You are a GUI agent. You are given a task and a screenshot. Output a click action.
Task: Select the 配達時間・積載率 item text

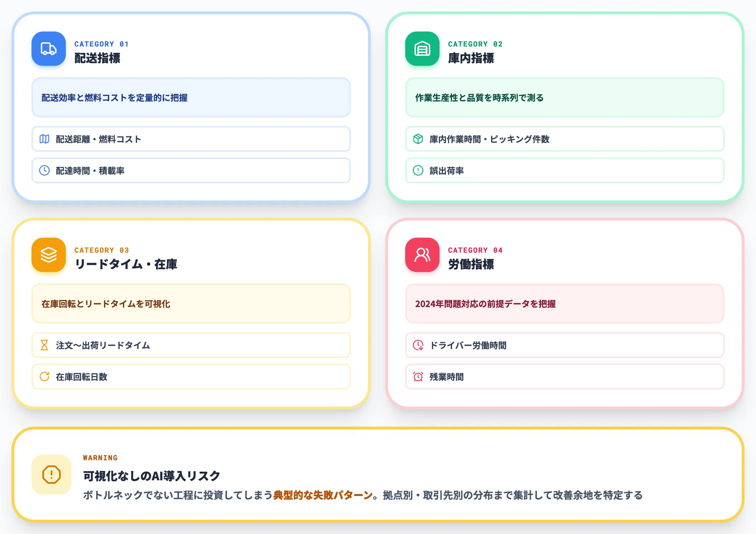90,171
